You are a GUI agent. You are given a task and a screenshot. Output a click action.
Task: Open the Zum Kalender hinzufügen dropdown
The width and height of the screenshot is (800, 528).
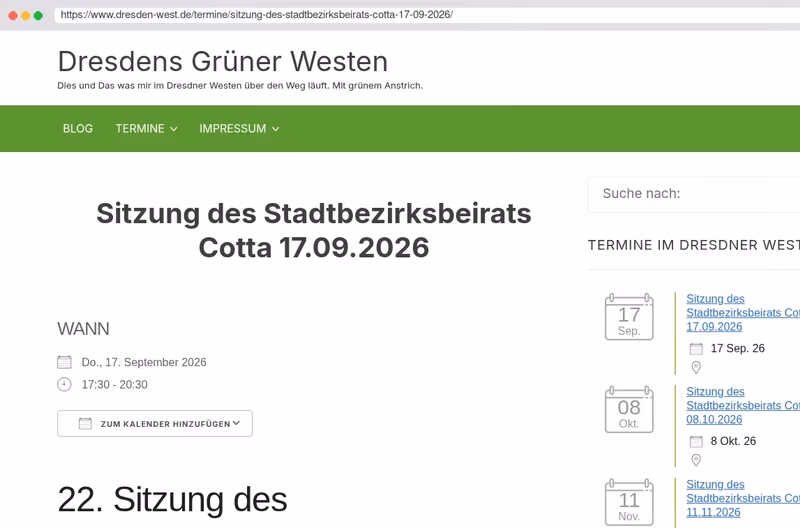click(x=155, y=423)
